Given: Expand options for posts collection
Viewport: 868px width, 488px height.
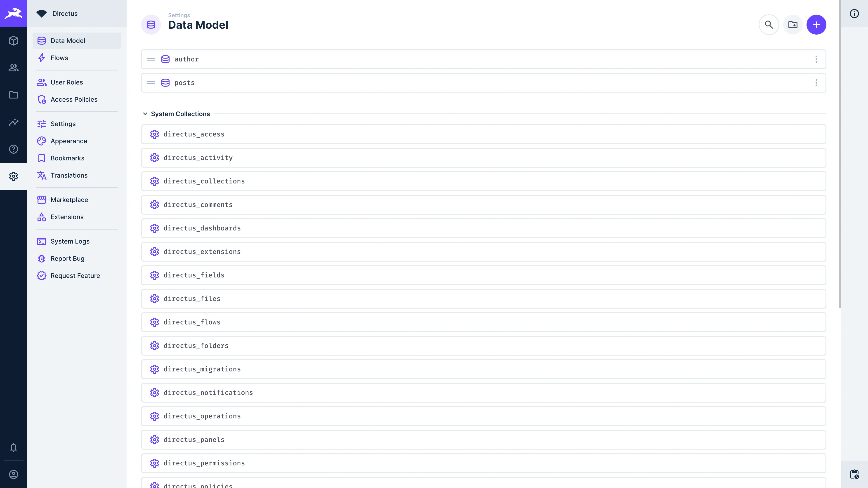Looking at the screenshot, I should pyautogui.click(x=816, y=82).
